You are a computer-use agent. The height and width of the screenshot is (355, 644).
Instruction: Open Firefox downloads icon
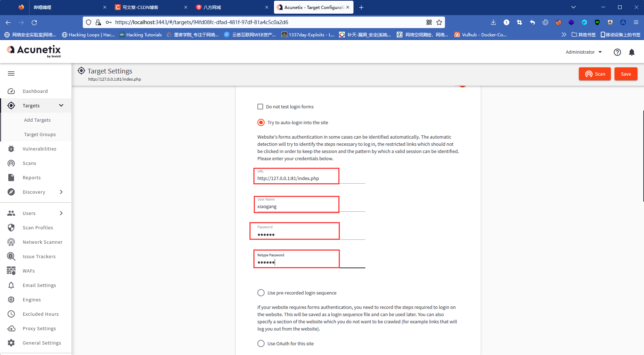[x=494, y=22]
